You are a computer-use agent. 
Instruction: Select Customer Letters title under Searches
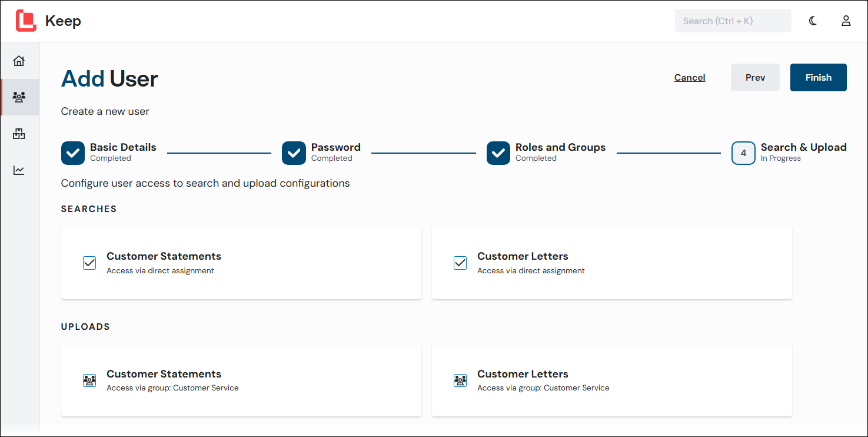pyautogui.click(x=523, y=256)
